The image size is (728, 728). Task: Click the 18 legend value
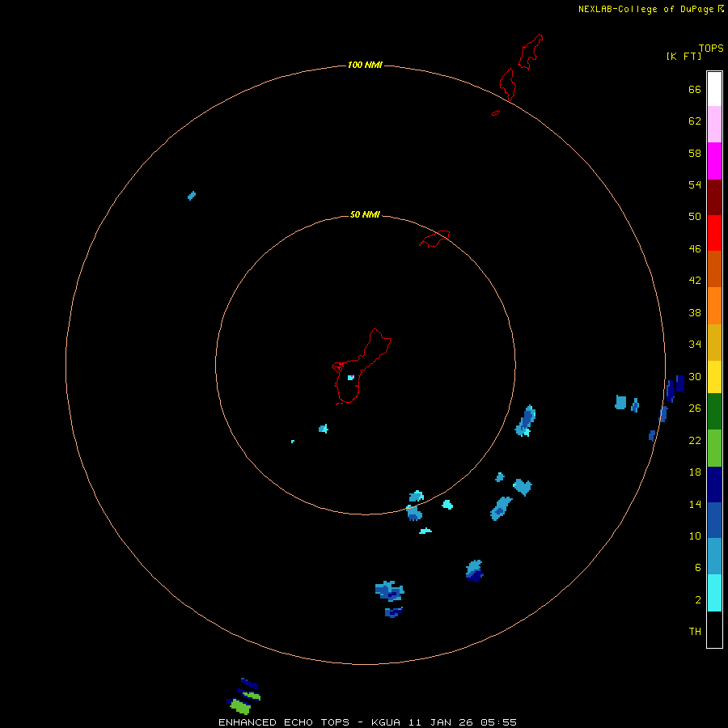(695, 472)
